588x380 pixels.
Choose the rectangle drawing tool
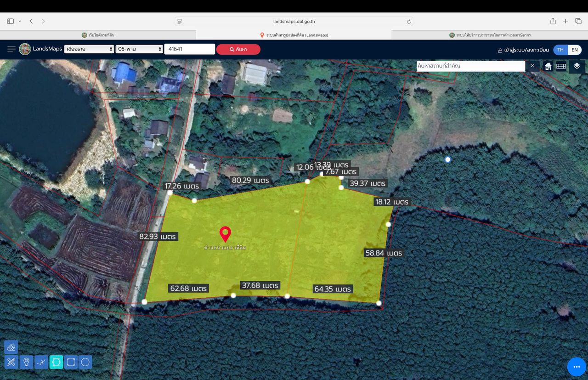71,362
